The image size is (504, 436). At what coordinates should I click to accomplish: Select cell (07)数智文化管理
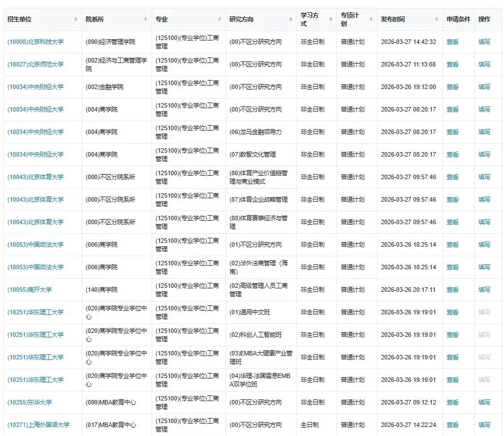253,154
